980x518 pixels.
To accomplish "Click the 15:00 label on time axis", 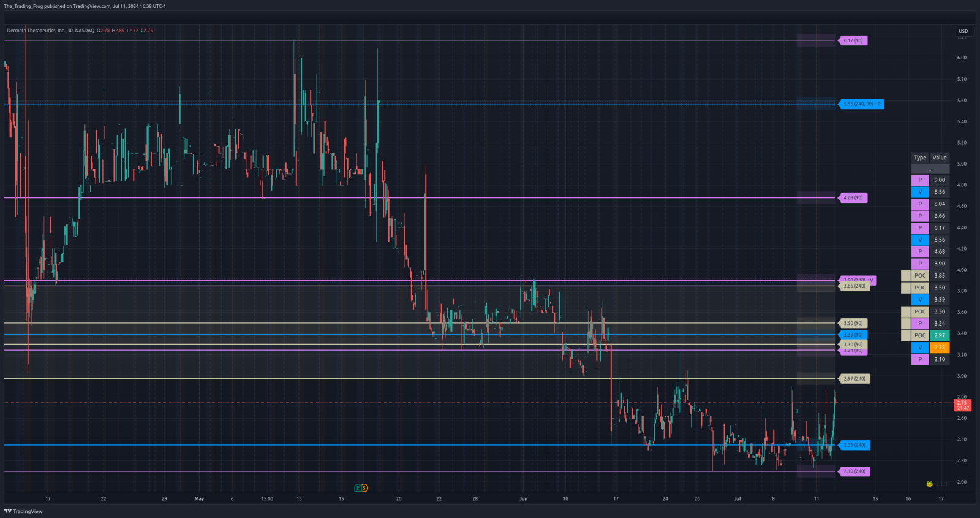I will [267, 499].
